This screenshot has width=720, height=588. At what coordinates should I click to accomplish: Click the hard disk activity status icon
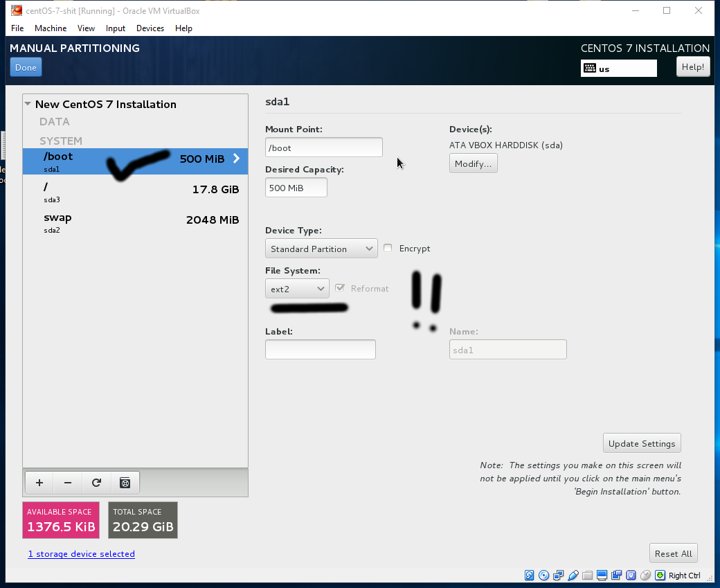coord(529,575)
